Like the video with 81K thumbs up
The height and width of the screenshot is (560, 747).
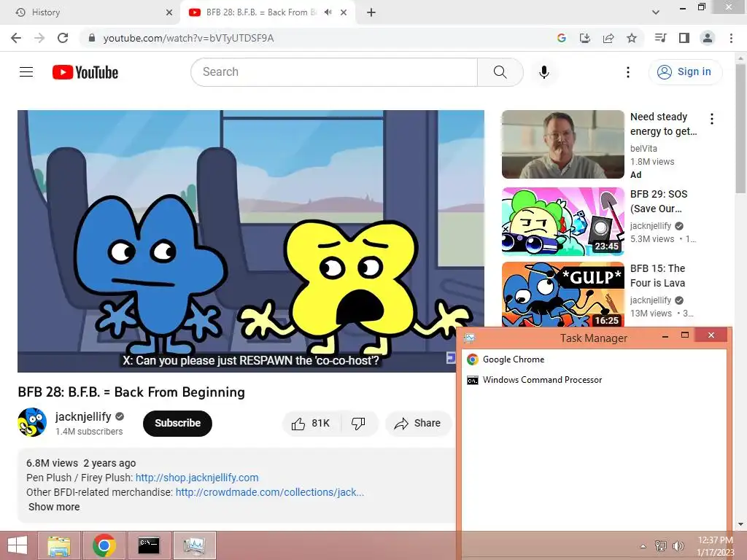pyautogui.click(x=311, y=424)
